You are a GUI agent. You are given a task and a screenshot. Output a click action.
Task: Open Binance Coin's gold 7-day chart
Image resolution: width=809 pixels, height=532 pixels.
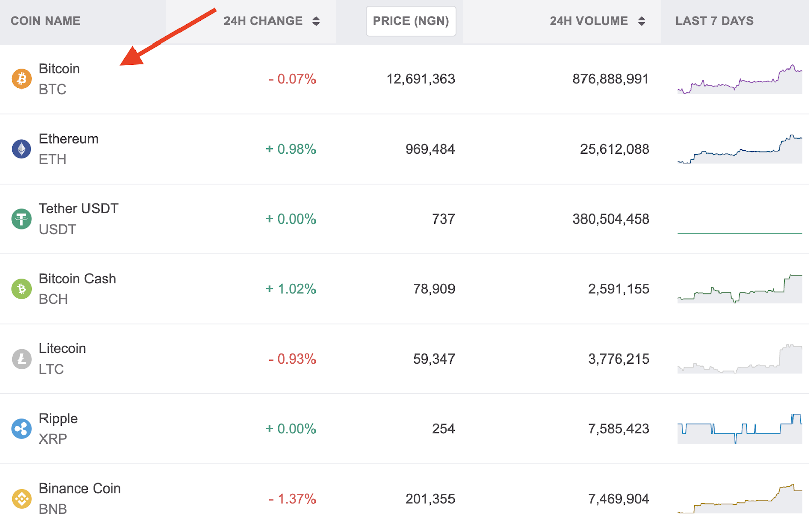[740, 499]
